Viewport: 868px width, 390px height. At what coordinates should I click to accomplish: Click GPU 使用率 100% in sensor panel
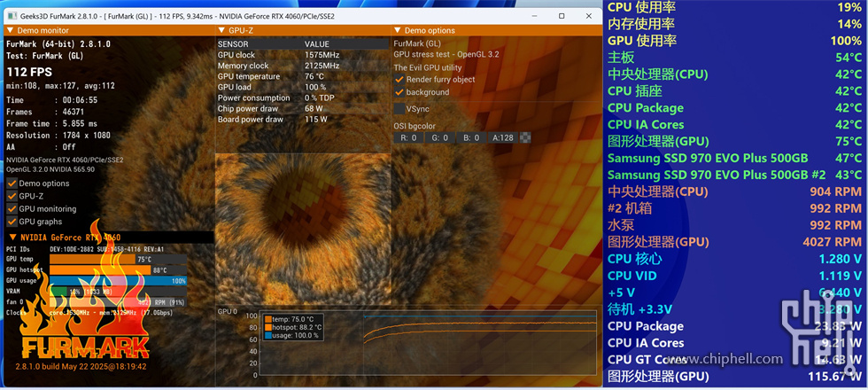click(x=734, y=41)
